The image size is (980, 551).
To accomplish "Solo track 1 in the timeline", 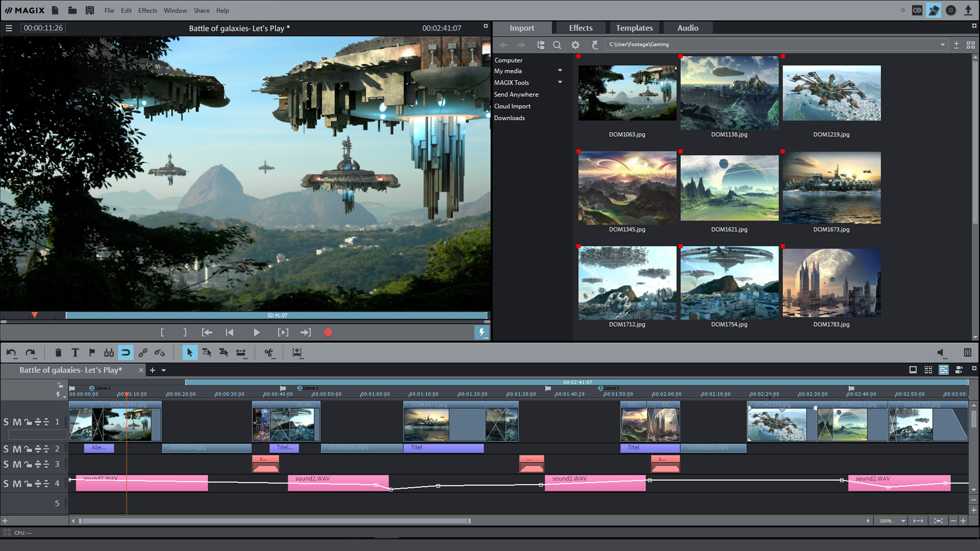I will pyautogui.click(x=6, y=422).
